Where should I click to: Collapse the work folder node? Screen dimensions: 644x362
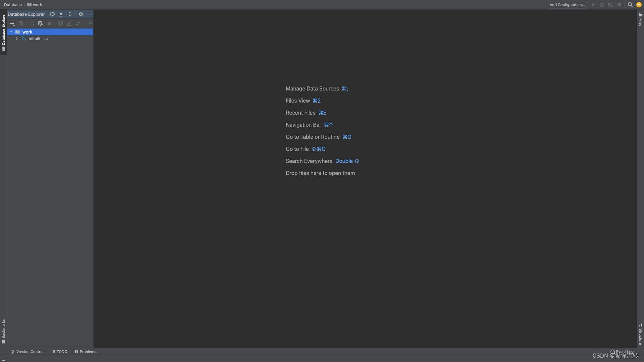pyautogui.click(x=11, y=32)
